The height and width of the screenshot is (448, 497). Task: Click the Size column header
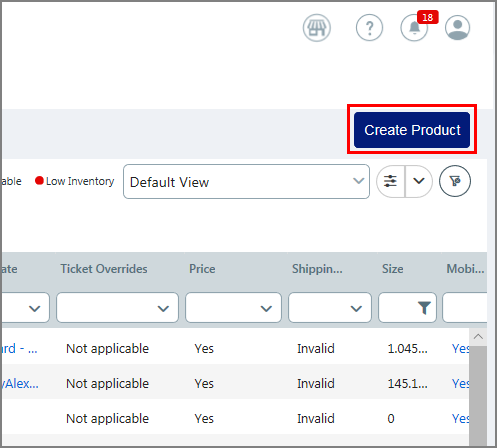point(392,269)
